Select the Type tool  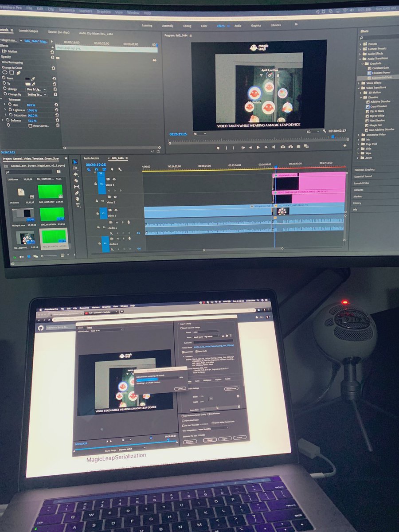(78, 205)
